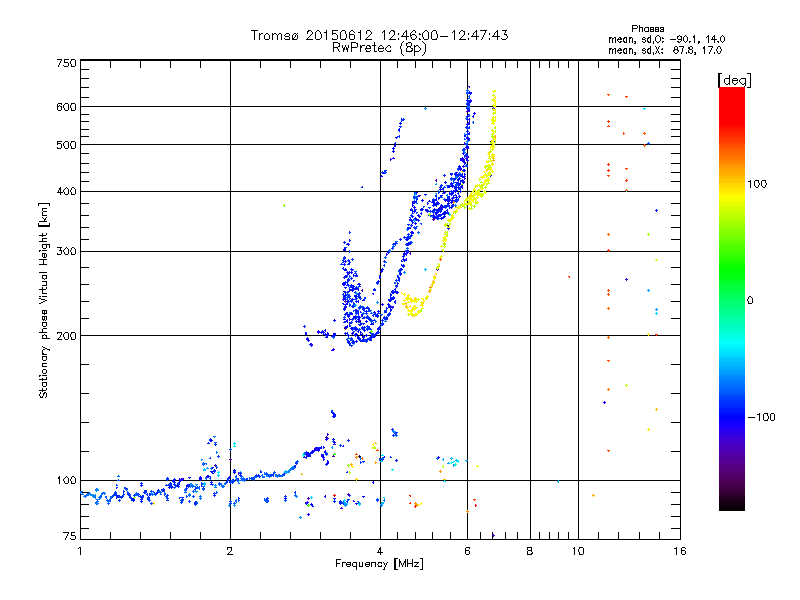Select the "mean, sd,O: -90.1, 14.0" line
Screen dimensions: 800x600
(666, 39)
